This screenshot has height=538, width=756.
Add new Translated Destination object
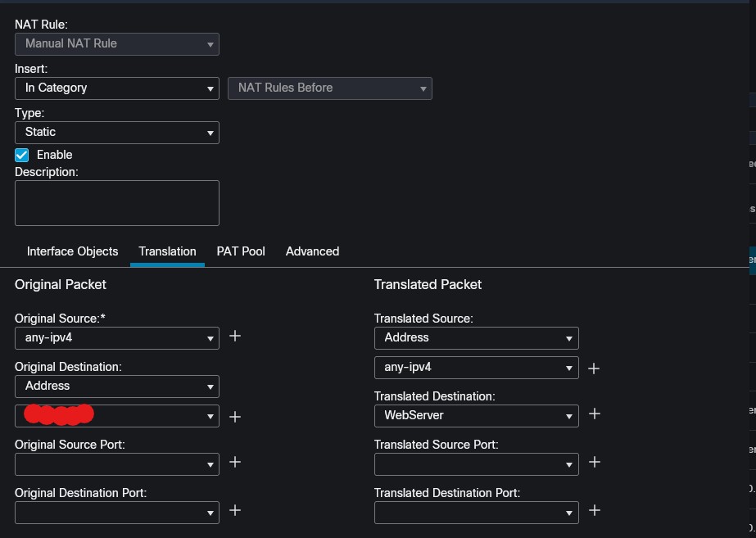coord(595,414)
